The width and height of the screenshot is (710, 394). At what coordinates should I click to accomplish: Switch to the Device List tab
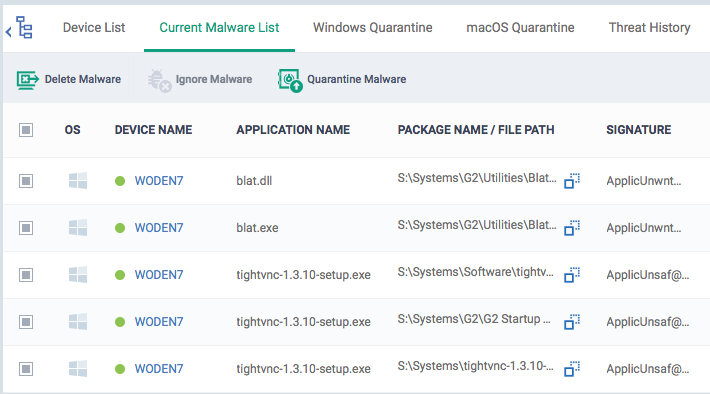point(94,28)
